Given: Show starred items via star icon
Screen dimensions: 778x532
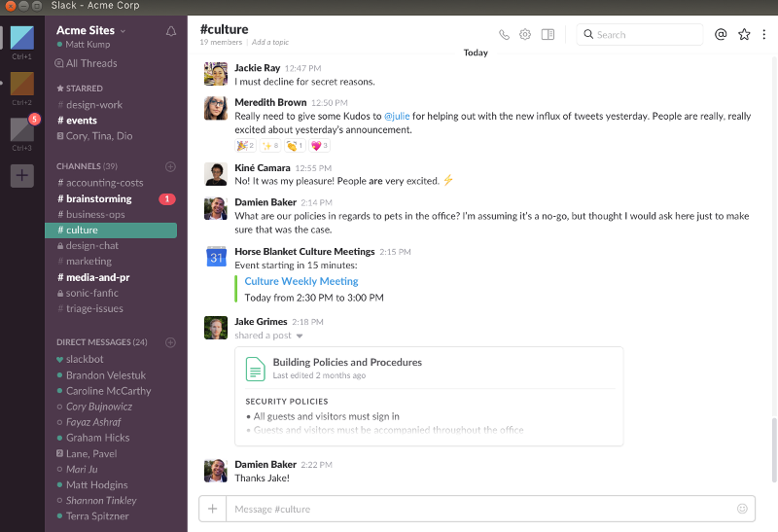Looking at the screenshot, I should coord(744,34).
